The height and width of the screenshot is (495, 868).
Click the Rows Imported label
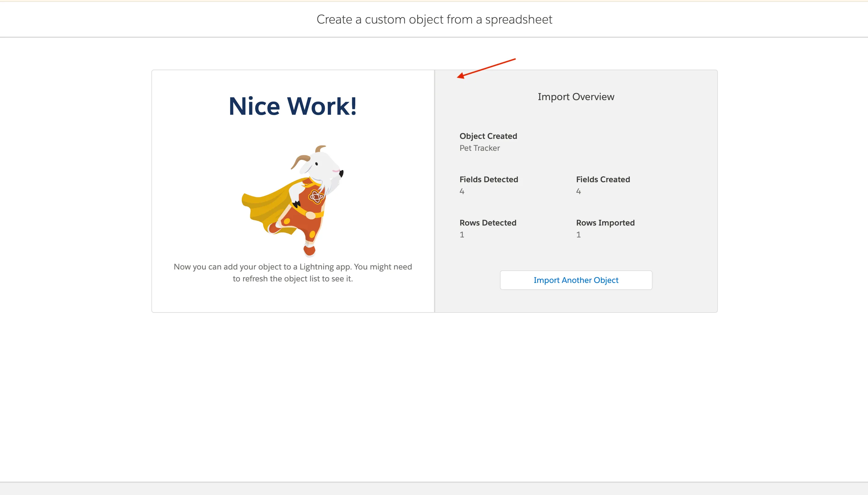coord(605,223)
